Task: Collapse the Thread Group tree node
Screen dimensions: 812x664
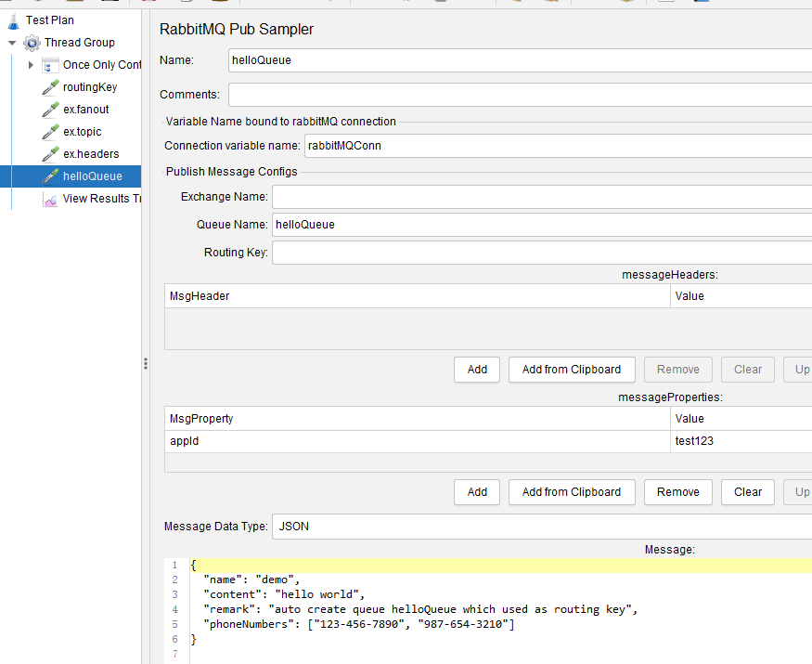Action: coord(12,43)
